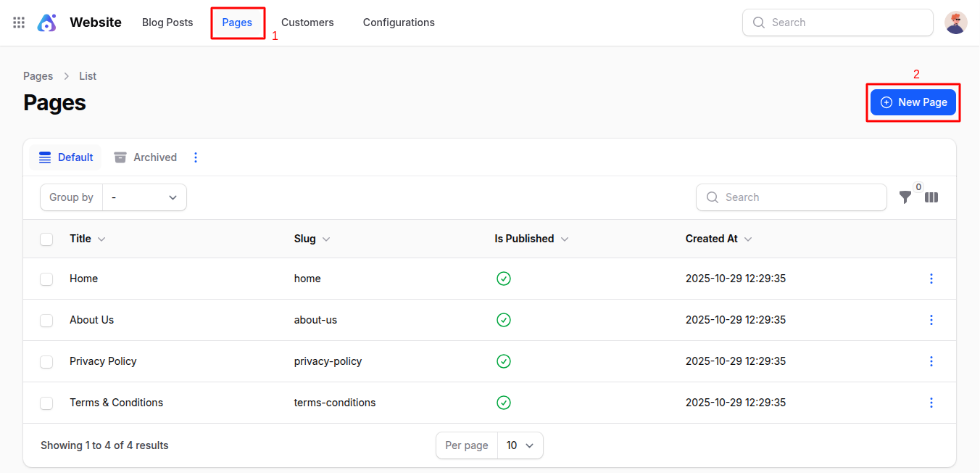Open row actions for Home page
Viewport: 980px width, 473px height.
[931, 279]
